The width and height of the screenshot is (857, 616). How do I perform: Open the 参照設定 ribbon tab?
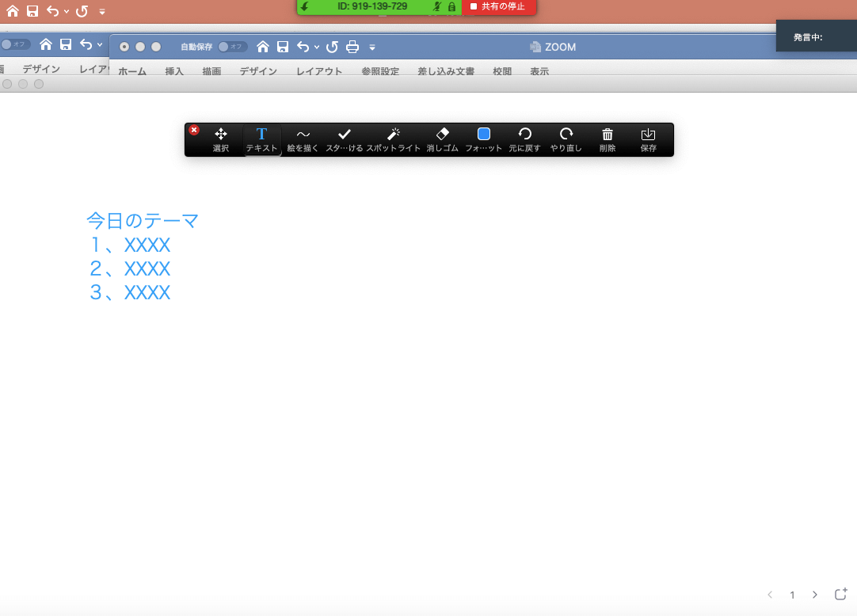(380, 71)
